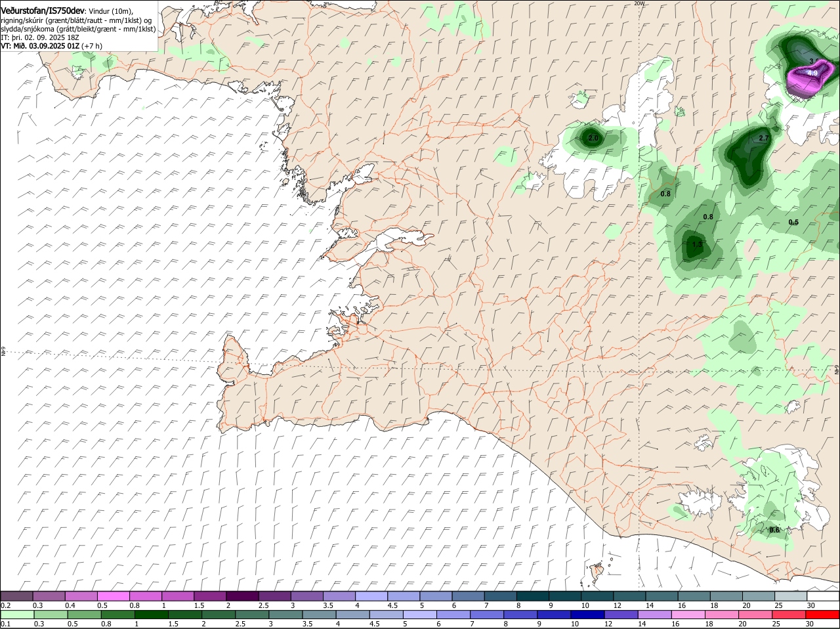Screen dimensions: 840x629
Task: Click the lavender snow legend swatch labeled 4
Action: tap(372, 596)
